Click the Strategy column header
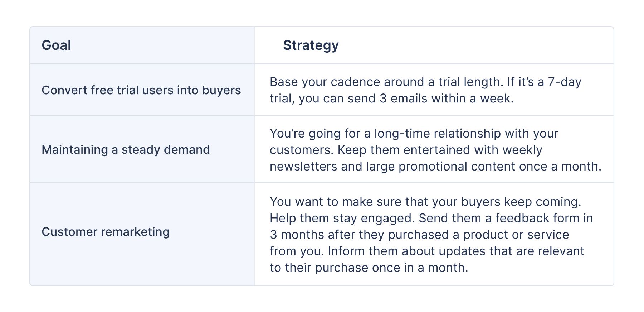 click(x=311, y=45)
